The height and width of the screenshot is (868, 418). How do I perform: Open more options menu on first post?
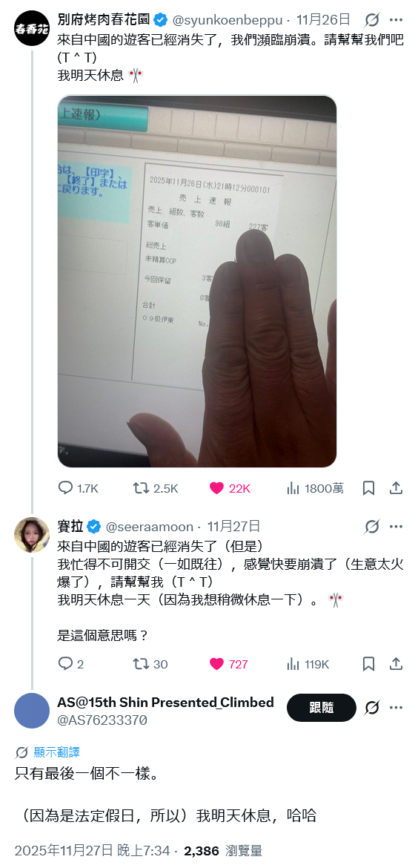click(396, 20)
